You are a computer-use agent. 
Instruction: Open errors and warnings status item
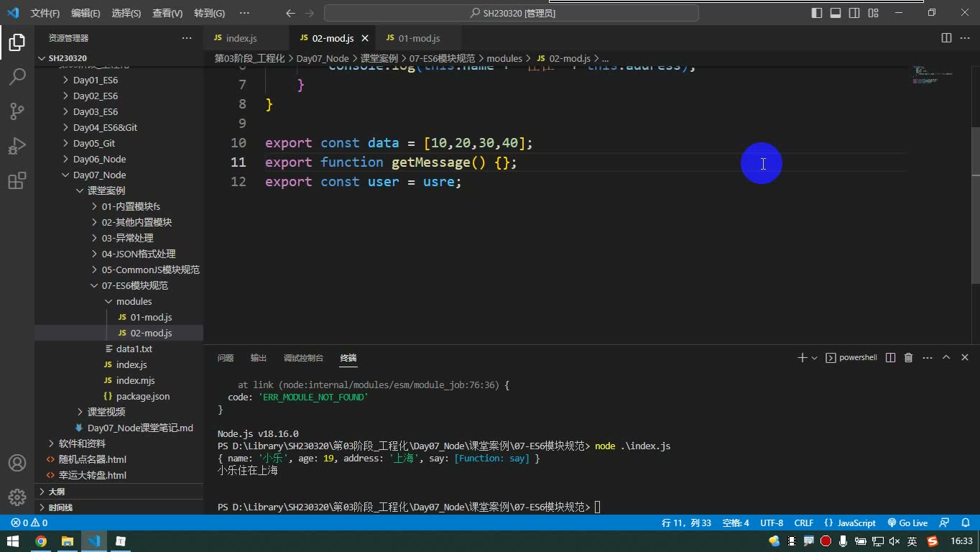(x=29, y=523)
